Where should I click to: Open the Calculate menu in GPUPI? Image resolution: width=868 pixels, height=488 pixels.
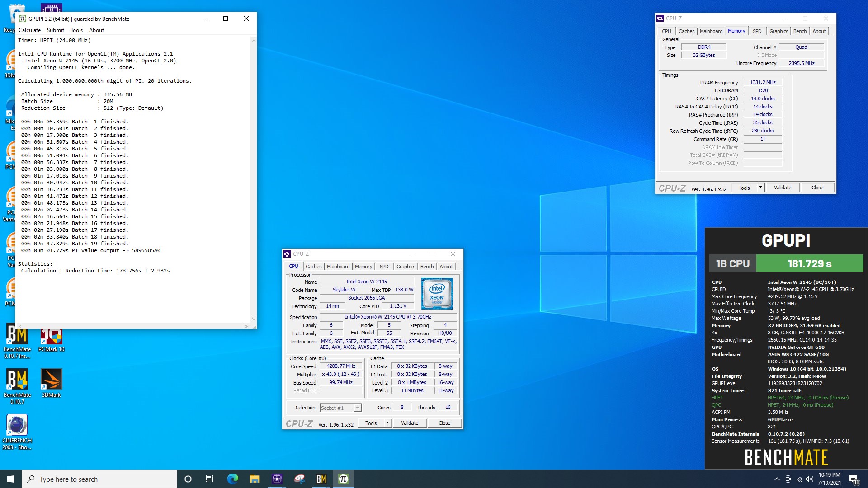click(29, 30)
